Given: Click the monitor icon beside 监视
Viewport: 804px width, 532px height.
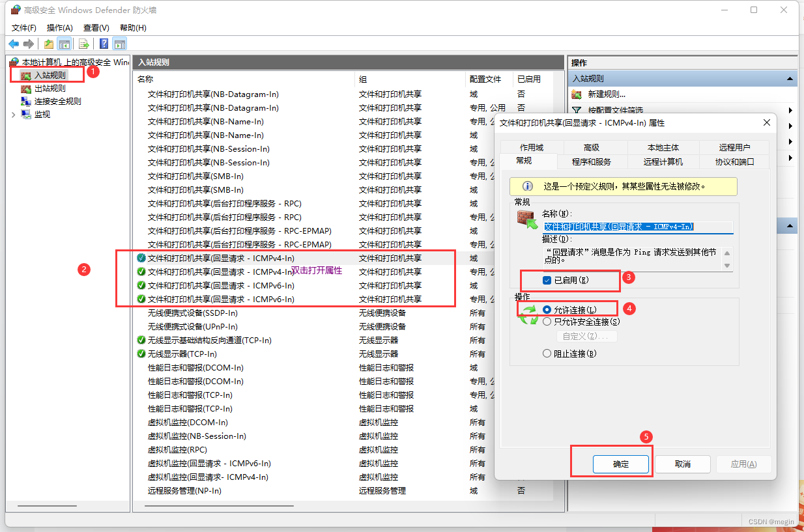Looking at the screenshot, I should [x=26, y=115].
